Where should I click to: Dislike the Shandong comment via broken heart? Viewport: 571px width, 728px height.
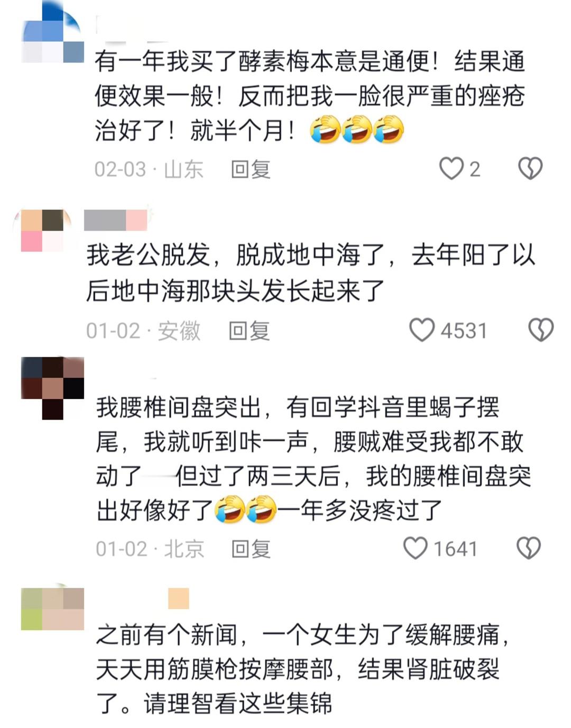(530, 169)
